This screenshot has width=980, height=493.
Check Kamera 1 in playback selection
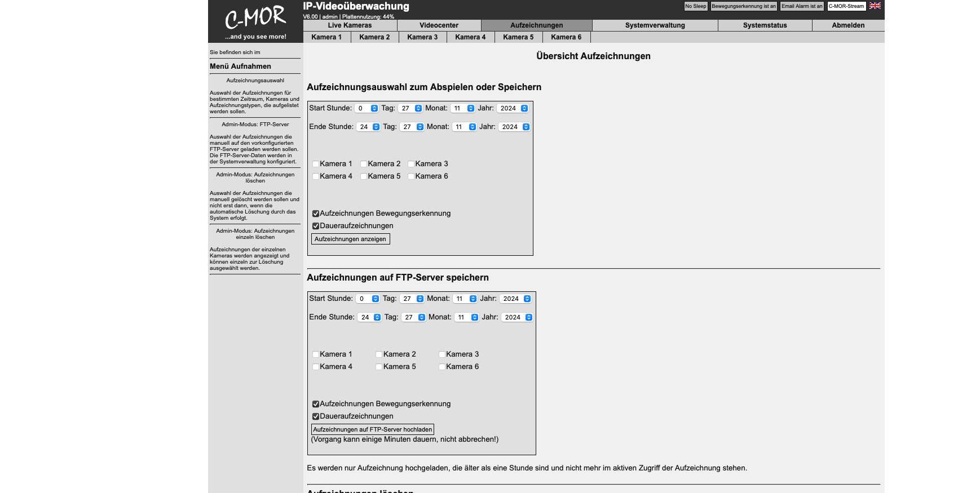[x=316, y=164]
